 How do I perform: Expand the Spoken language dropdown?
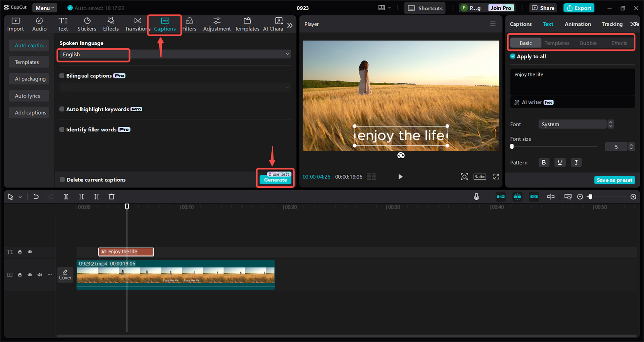(175, 54)
